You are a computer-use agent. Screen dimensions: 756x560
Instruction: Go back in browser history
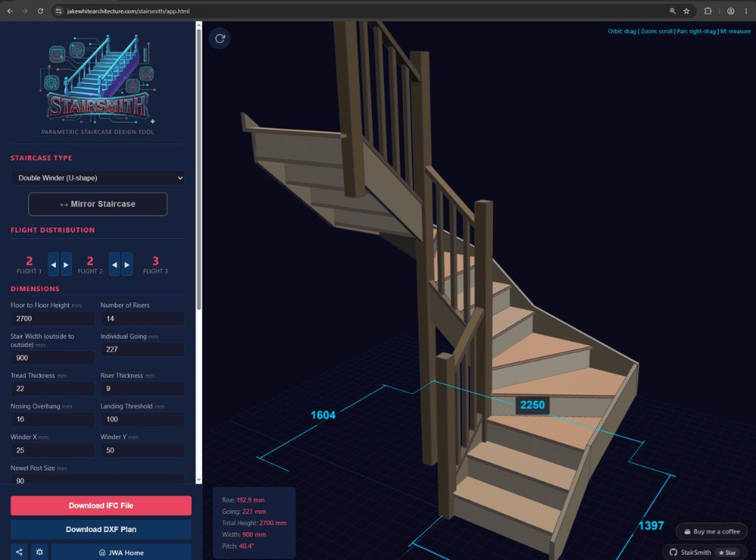10,11
